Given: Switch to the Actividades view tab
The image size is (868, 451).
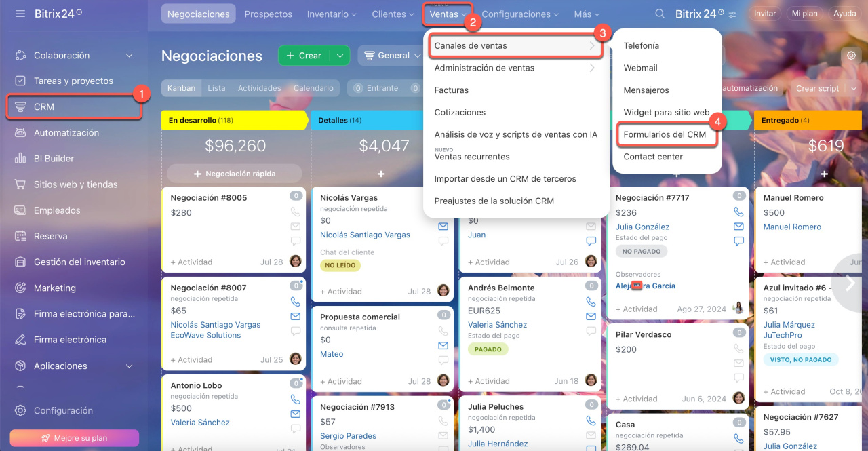Looking at the screenshot, I should point(259,88).
